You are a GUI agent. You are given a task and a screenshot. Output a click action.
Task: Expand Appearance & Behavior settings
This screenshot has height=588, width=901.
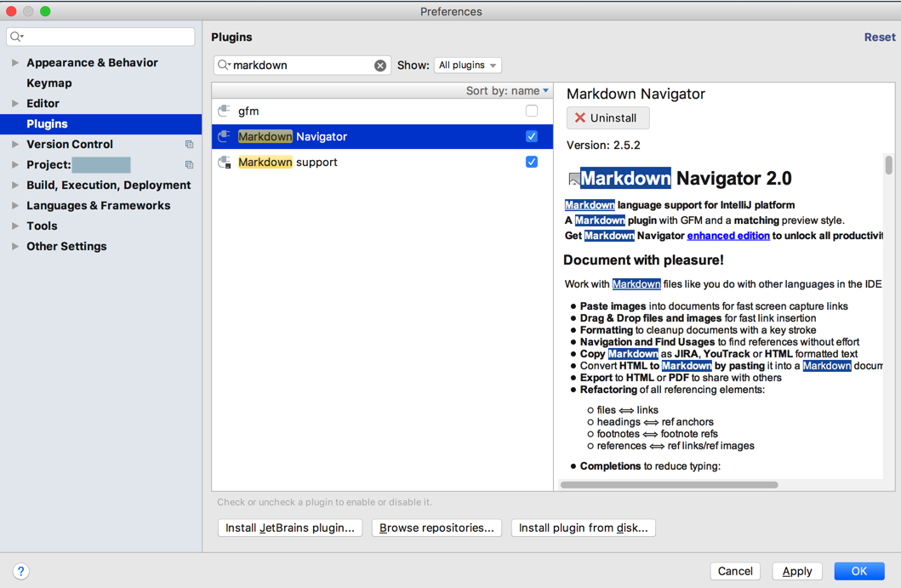point(15,63)
